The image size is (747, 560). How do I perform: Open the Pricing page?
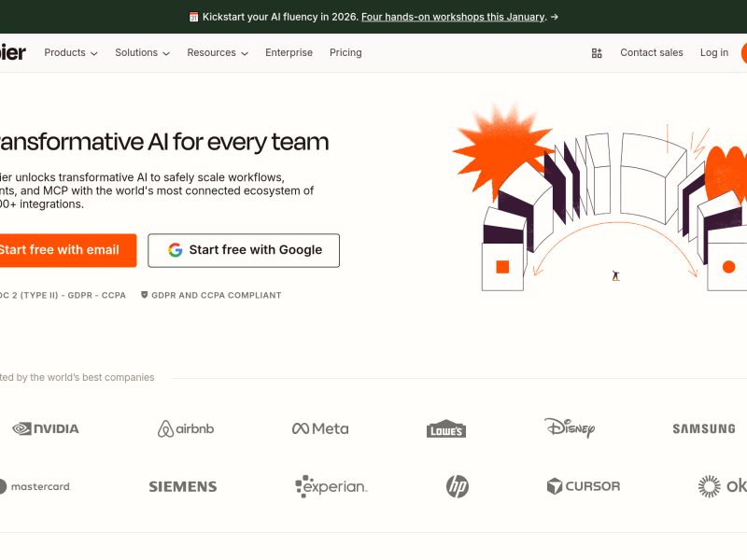coord(345,53)
